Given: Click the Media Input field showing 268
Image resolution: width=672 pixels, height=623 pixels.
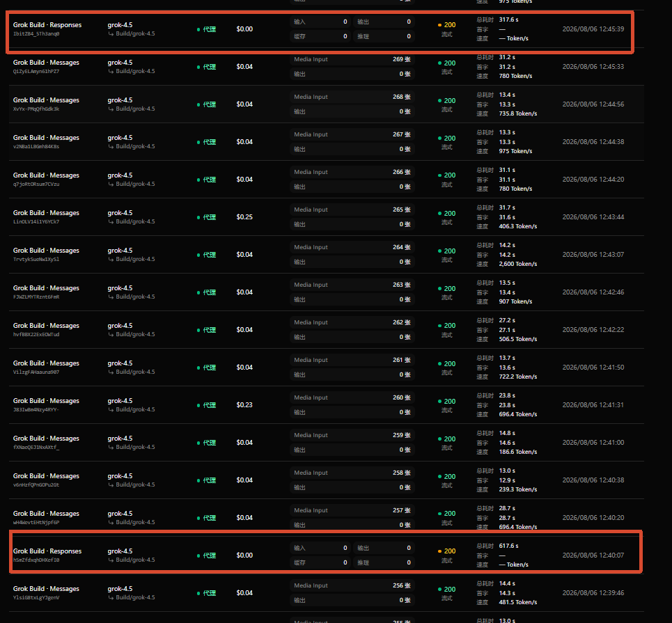Looking at the screenshot, I should tap(352, 97).
